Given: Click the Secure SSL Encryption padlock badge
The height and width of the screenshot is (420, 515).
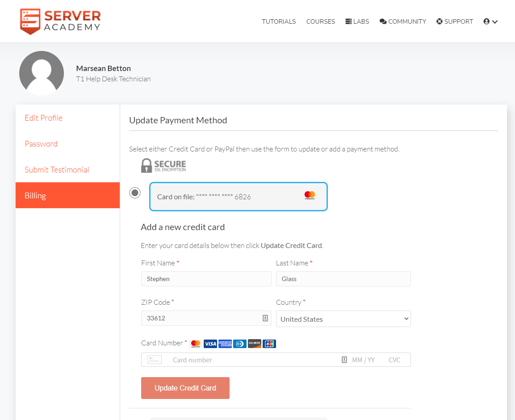Looking at the screenshot, I should [163, 165].
